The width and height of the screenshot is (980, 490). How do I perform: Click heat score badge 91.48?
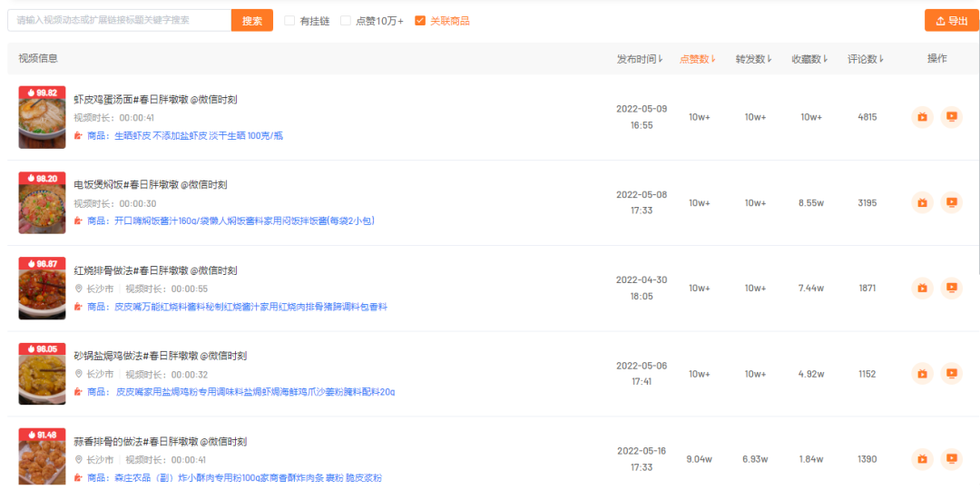(42, 435)
